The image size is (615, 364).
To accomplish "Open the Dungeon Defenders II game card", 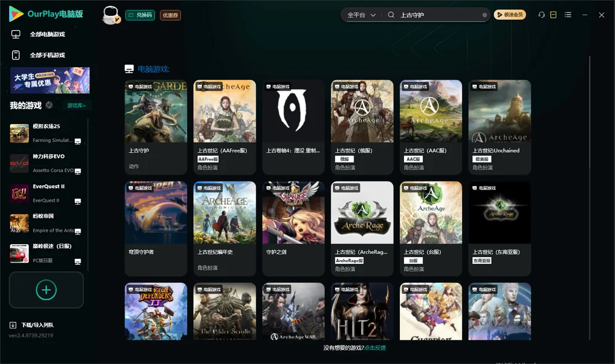I will (156, 312).
